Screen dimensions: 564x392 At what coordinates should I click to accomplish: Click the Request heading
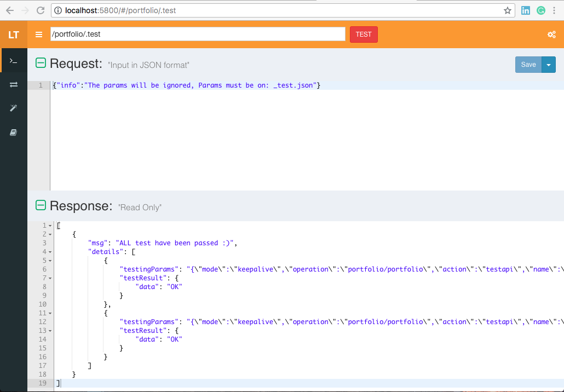point(76,64)
